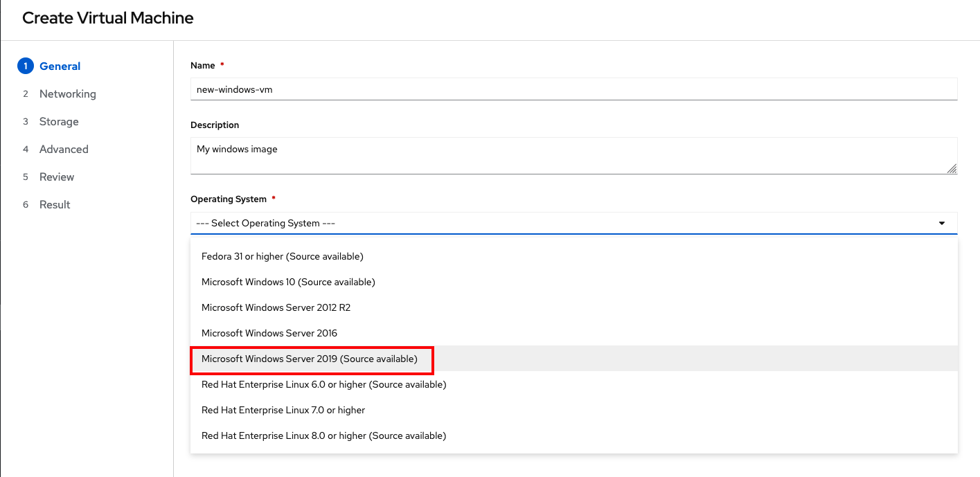Jump to the Review wizard step
Screen dimensions: 980x477
click(57, 177)
